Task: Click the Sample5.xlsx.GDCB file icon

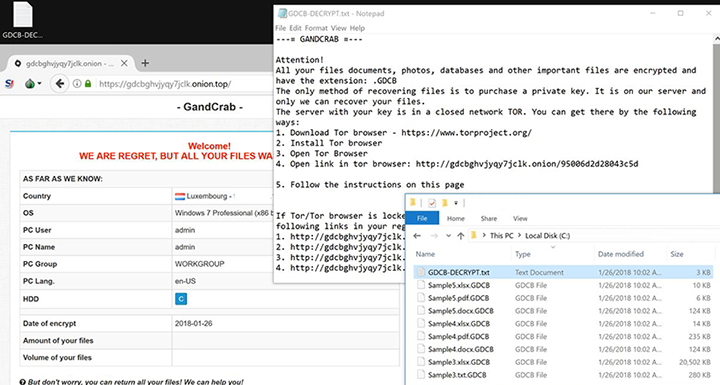Action: (421, 285)
